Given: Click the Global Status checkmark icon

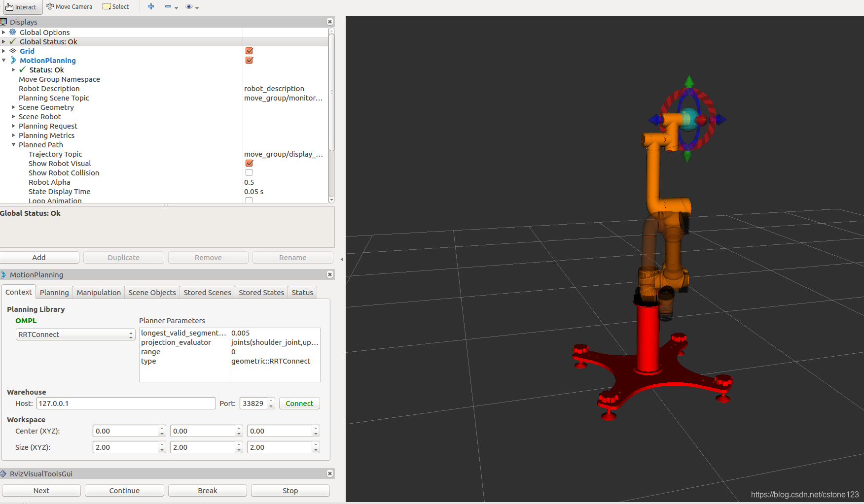Looking at the screenshot, I should 13,41.
